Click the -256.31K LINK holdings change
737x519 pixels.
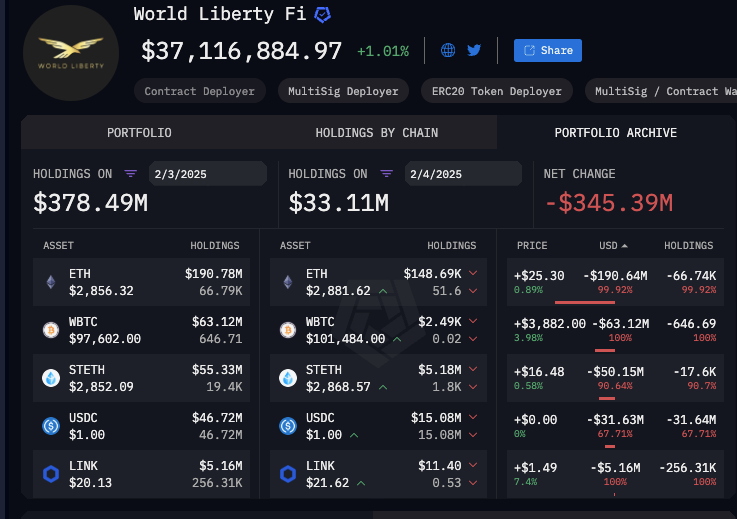tap(688, 467)
